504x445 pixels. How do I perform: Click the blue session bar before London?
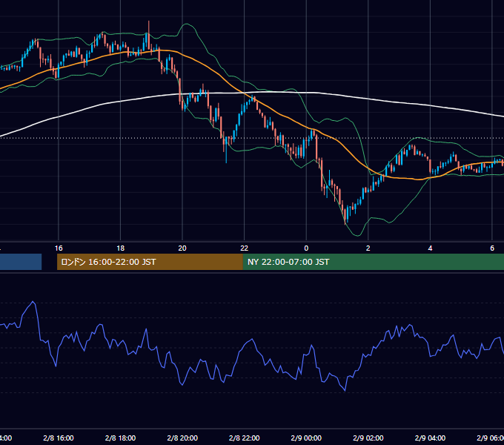click(x=21, y=262)
